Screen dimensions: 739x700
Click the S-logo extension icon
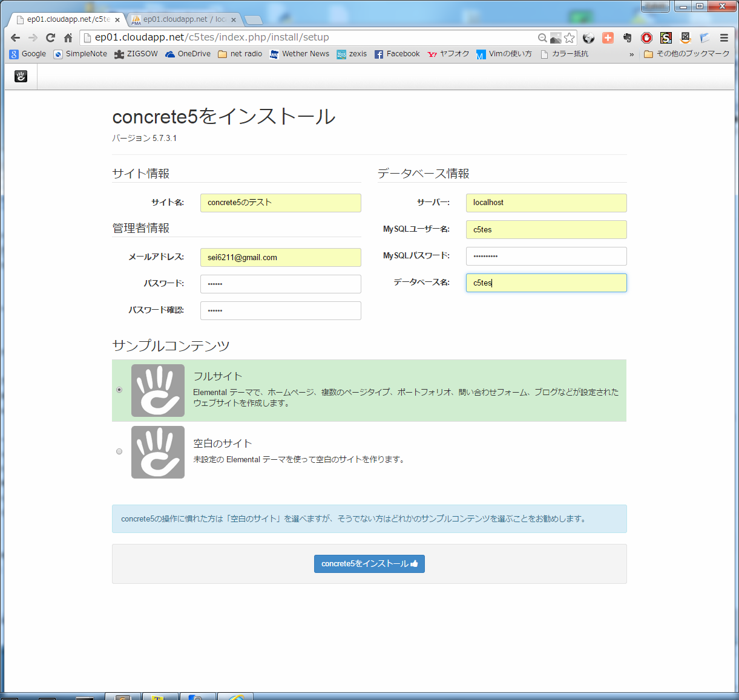point(666,38)
